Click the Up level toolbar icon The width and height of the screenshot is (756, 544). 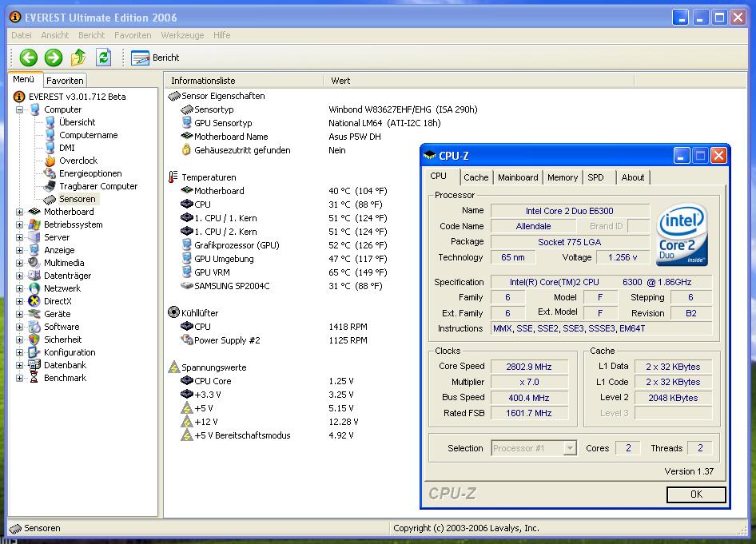(x=78, y=58)
